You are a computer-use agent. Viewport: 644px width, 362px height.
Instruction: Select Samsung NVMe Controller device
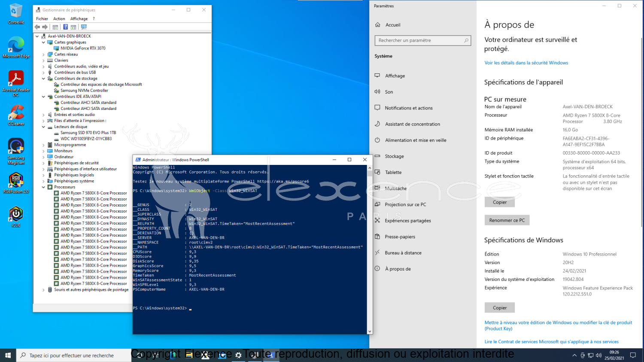[84, 91]
